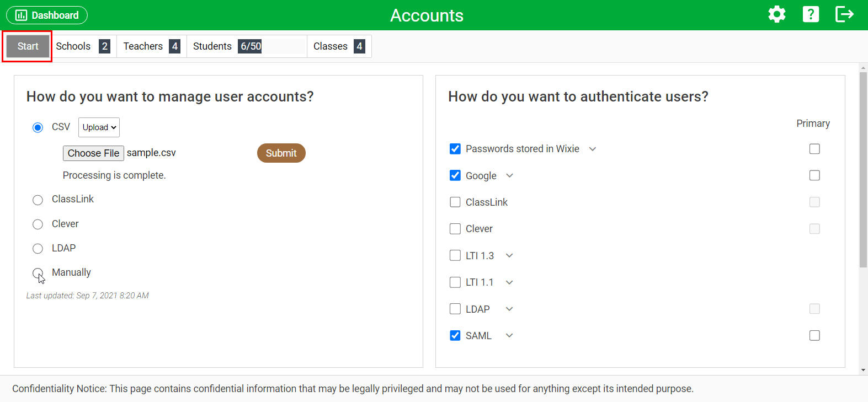Viewport: 868px width, 402px height.
Task: Open the Students tab
Action: [246, 46]
